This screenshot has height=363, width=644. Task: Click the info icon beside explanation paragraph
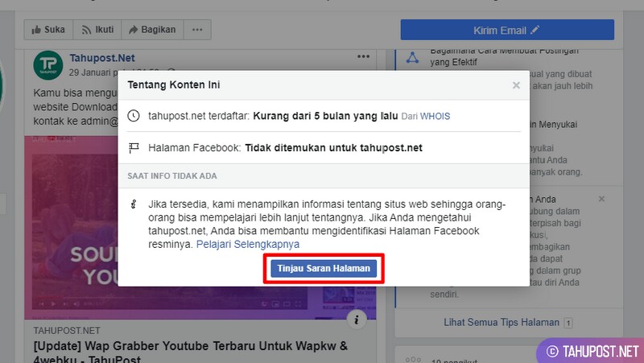(134, 204)
